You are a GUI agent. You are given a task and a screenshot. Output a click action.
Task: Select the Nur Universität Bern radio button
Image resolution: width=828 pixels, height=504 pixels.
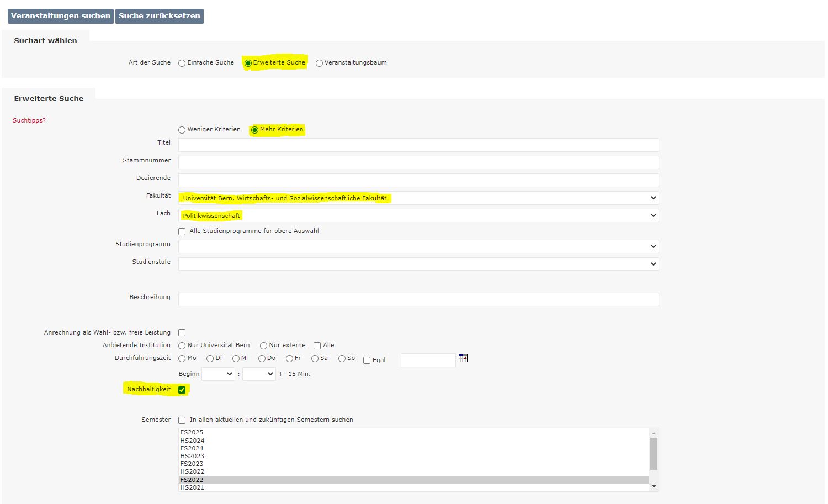click(x=182, y=346)
